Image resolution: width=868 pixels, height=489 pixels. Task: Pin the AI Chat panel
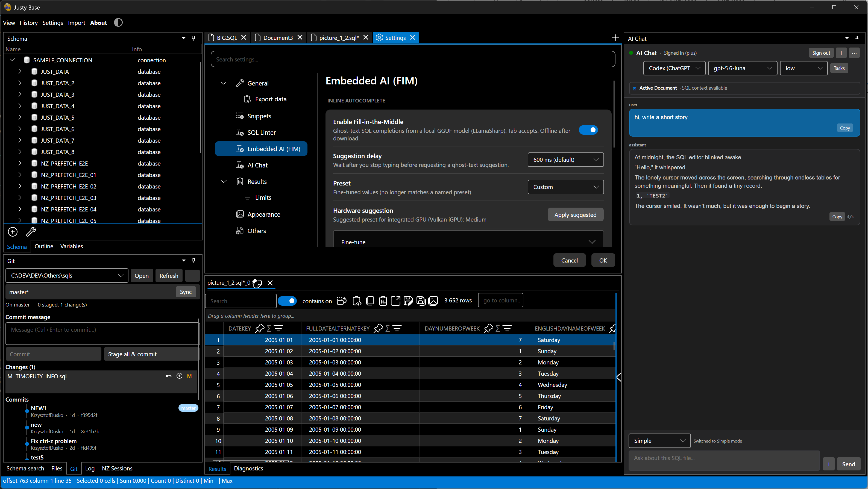(x=857, y=38)
